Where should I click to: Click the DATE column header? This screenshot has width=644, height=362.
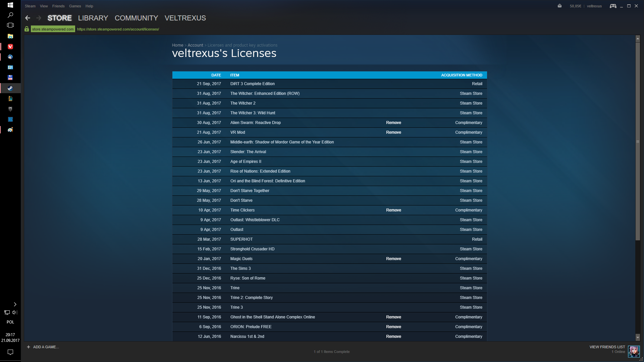[216, 75]
